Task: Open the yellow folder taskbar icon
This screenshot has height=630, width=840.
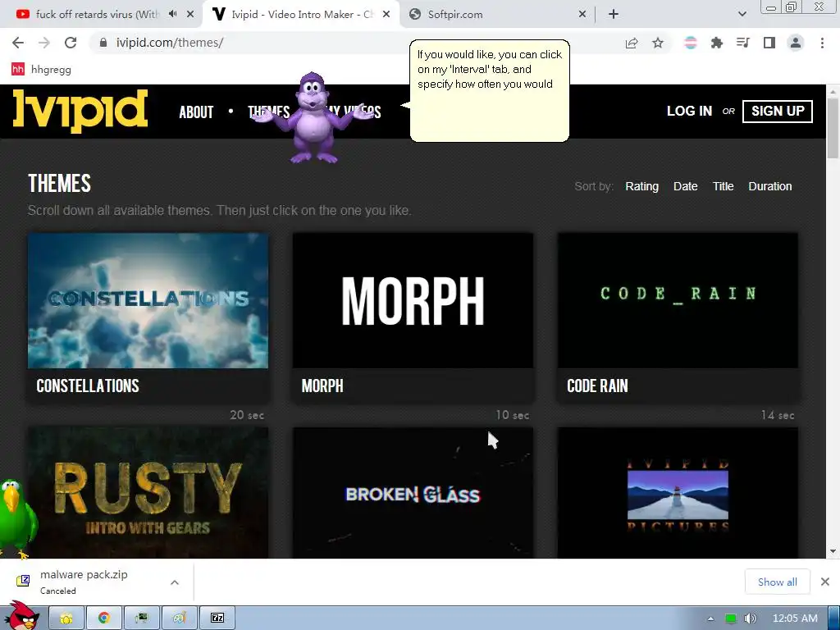Action: [x=66, y=619]
